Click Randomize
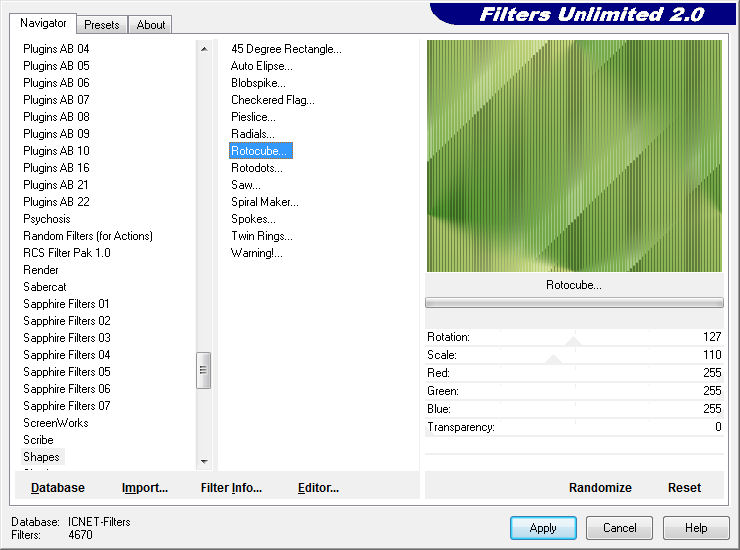The height and width of the screenshot is (550, 740). tap(600, 488)
